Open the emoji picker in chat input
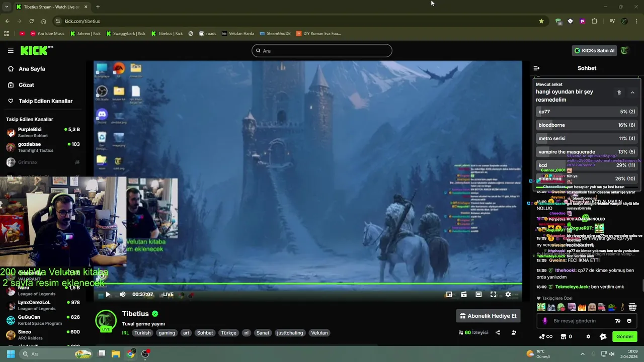This screenshot has width=644, height=362. (629, 321)
